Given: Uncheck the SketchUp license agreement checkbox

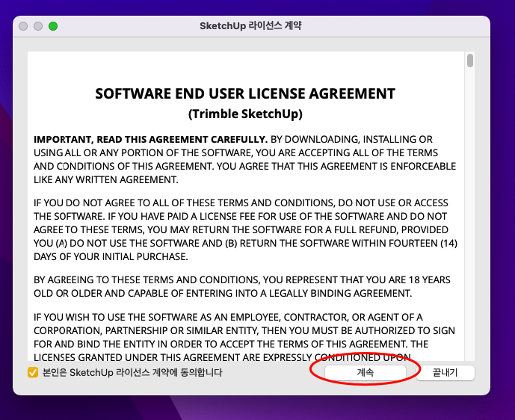Looking at the screenshot, I should coord(33,372).
